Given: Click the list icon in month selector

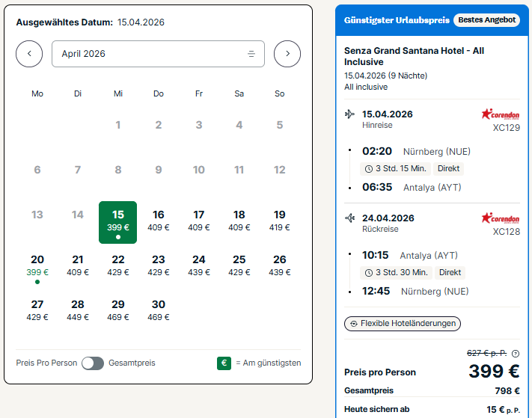Looking at the screenshot, I should point(251,54).
